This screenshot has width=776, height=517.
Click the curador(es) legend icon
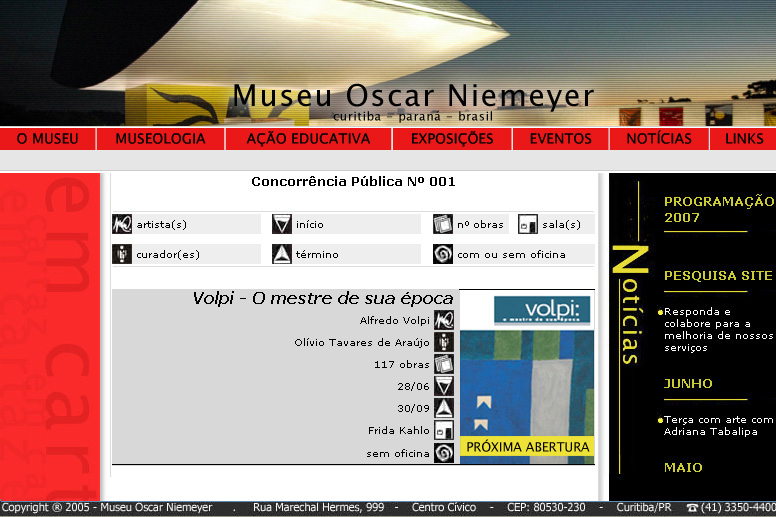coord(122,254)
